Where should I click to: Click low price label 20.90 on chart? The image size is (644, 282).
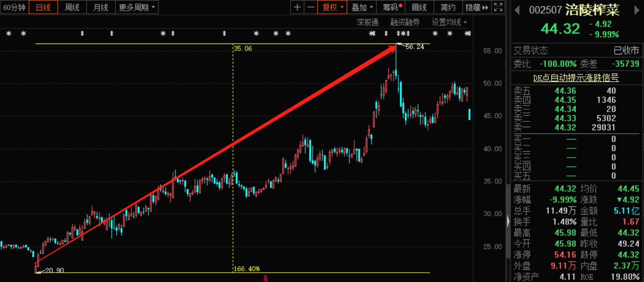[x=54, y=270]
